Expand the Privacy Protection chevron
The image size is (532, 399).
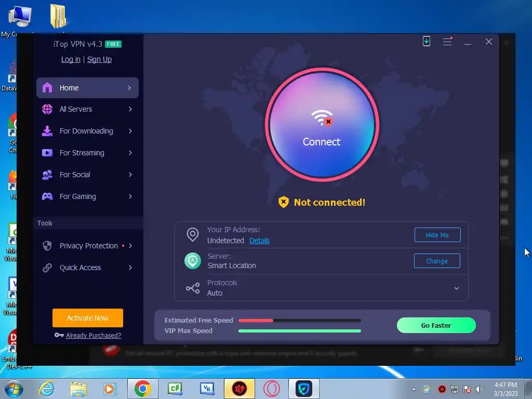click(x=130, y=246)
